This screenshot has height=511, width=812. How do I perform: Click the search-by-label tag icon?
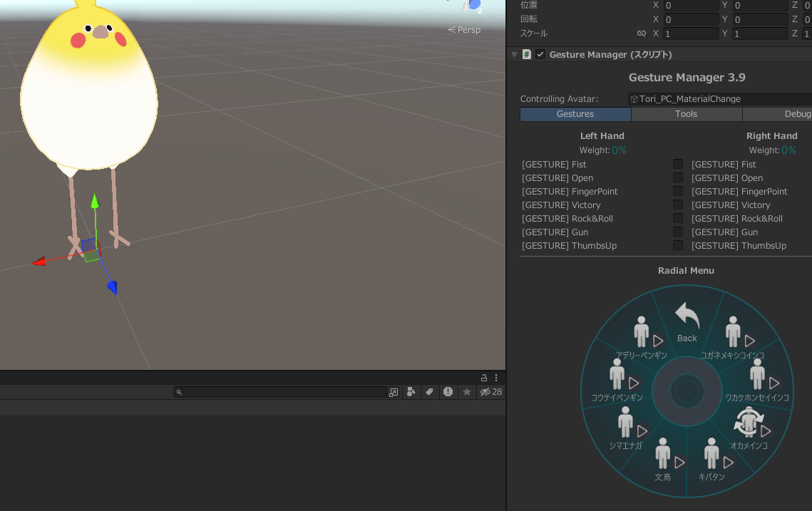[429, 392]
